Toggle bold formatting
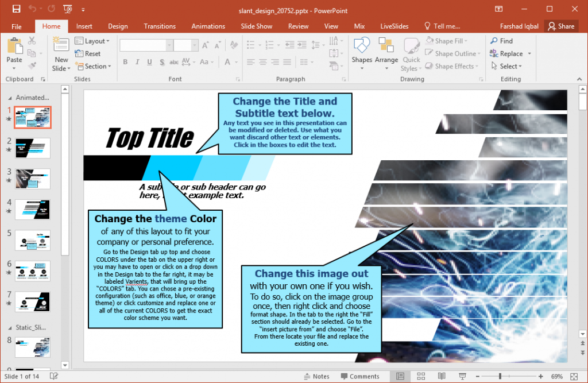Screen dimensions: 588x383 (x=125, y=63)
